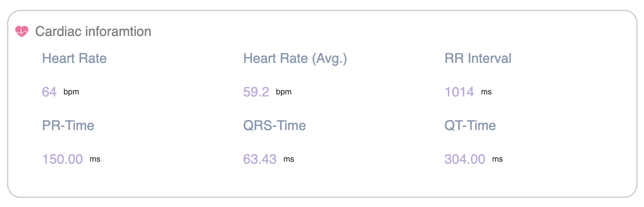Click the pink heart pulse icon
Viewport: 644px width, 207px height.
[22, 31]
